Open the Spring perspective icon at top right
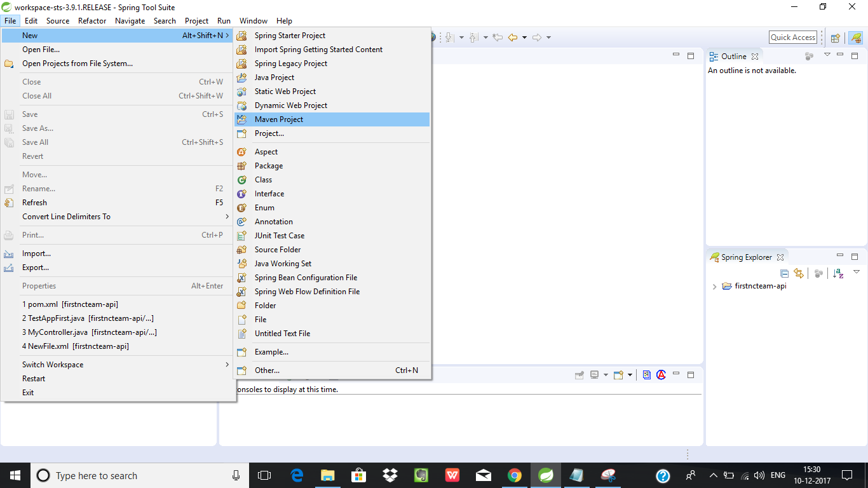868x488 pixels. (x=857, y=38)
